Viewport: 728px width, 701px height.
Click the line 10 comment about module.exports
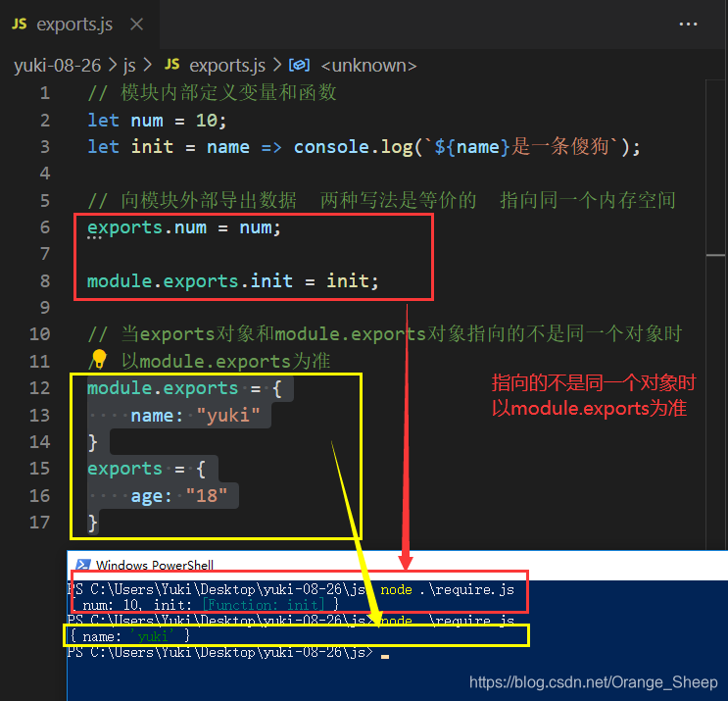coord(385,334)
